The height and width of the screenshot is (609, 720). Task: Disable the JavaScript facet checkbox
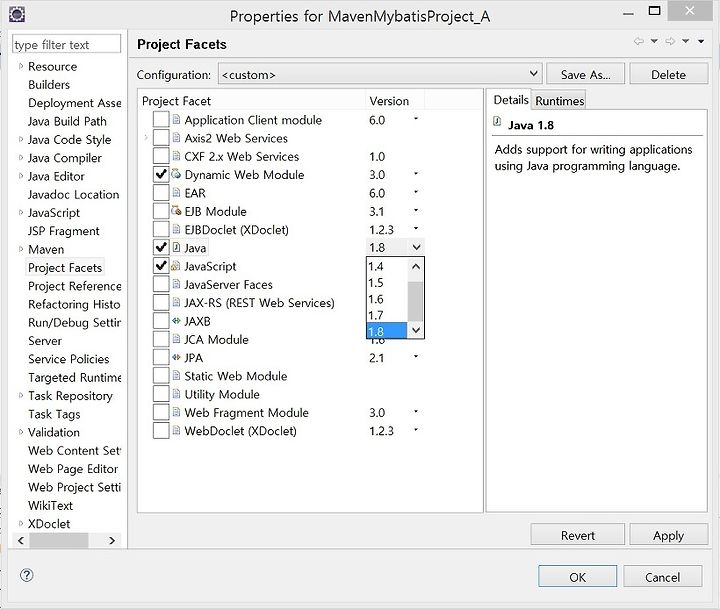(x=161, y=266)
